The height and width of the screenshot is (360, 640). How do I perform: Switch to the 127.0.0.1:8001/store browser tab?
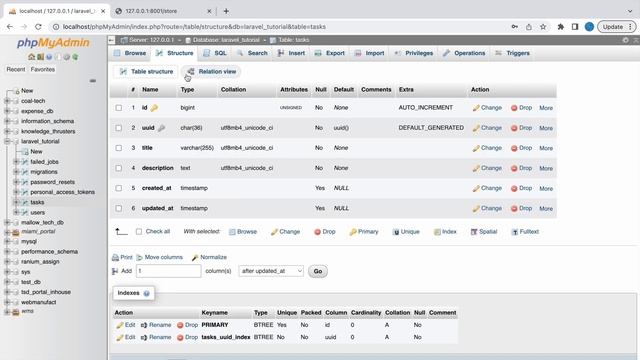162,11
